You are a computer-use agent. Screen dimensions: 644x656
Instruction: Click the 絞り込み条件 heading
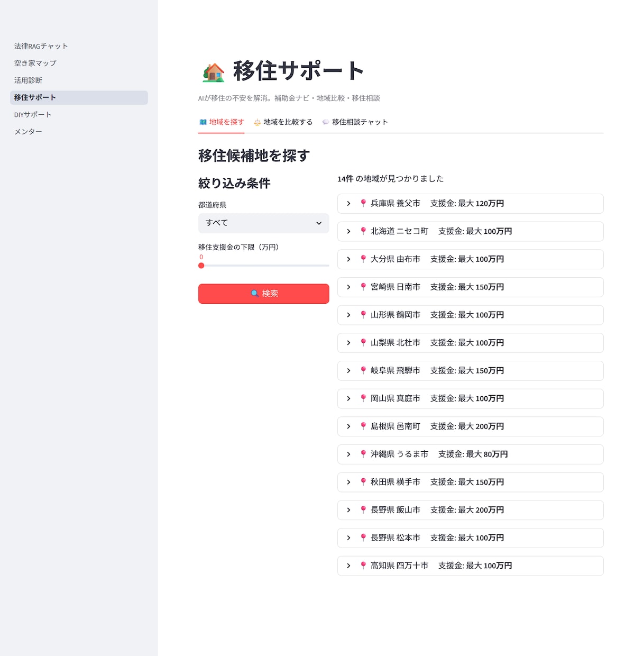coord(234,183)
